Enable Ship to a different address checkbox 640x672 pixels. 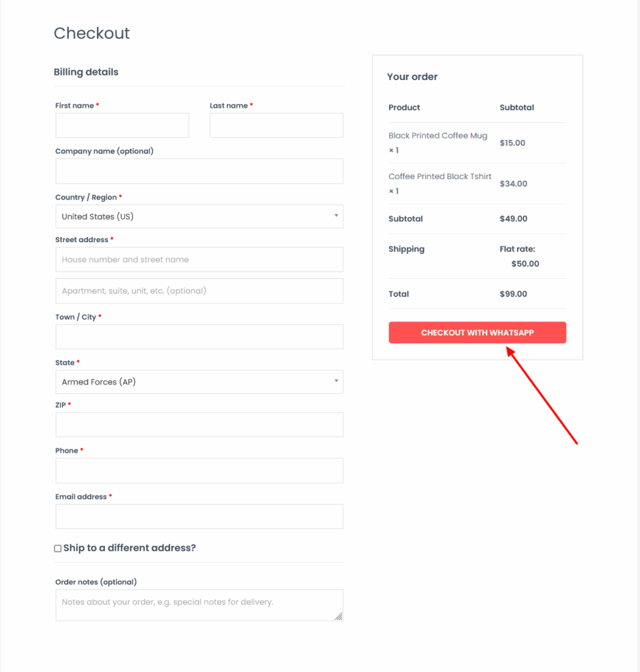click(58, 548)
